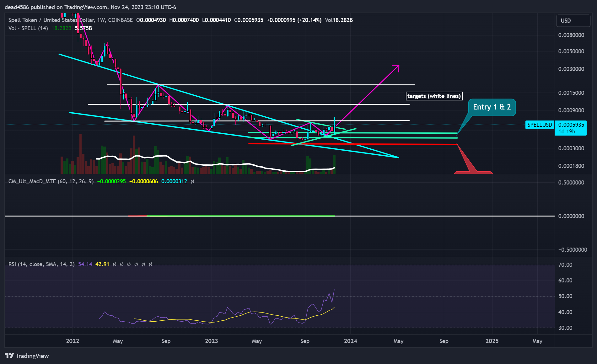This screenshot has width=597, height=364.
Task: Click the TradingView logo
Action: pos(27,356)
